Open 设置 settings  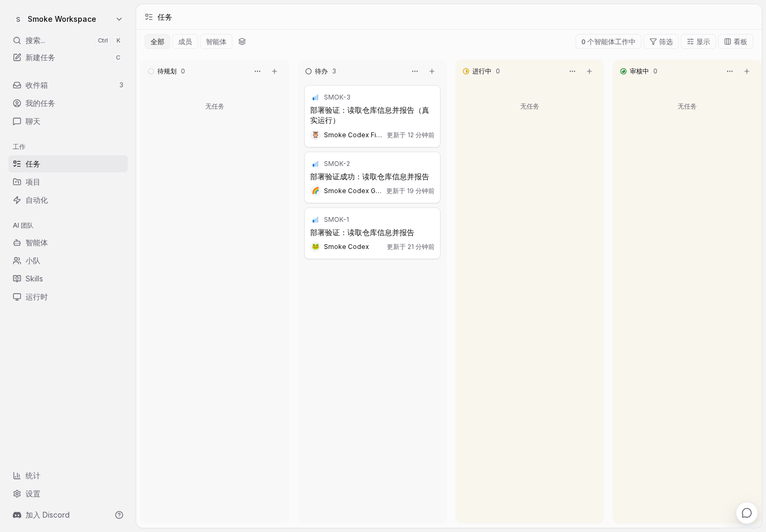coord(68,494)
